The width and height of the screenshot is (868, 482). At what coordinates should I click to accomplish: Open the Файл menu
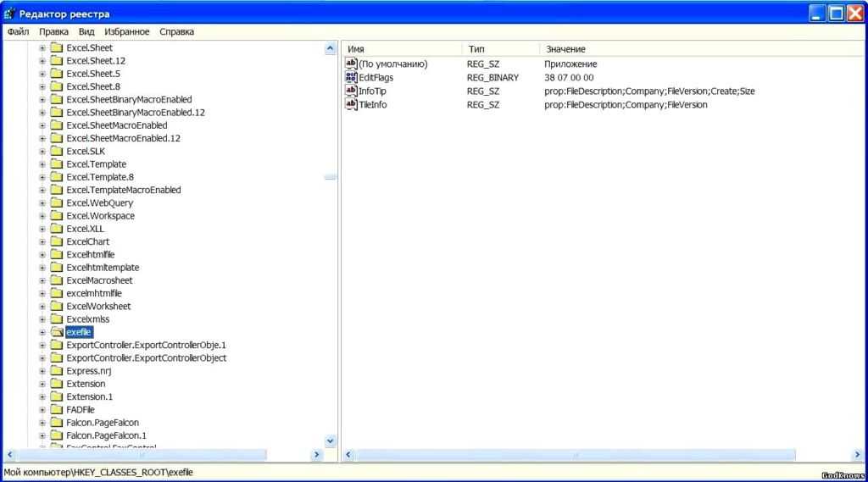18,31
